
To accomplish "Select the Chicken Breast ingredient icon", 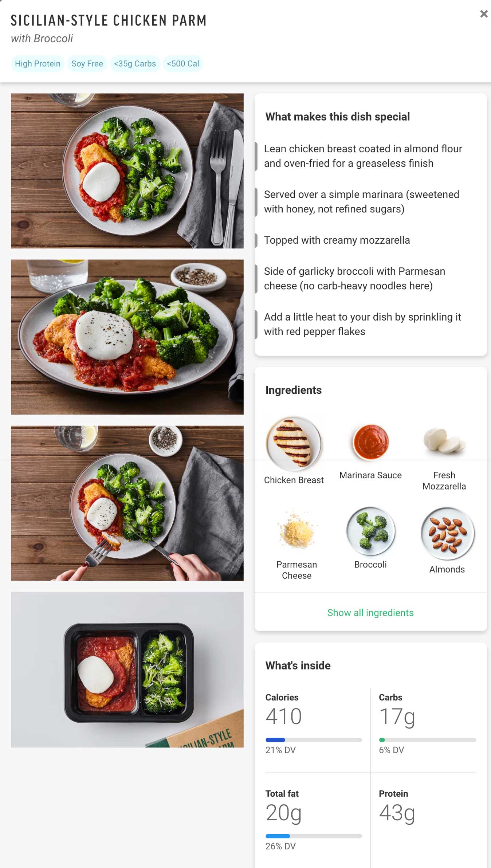I will tap(294, 444).
